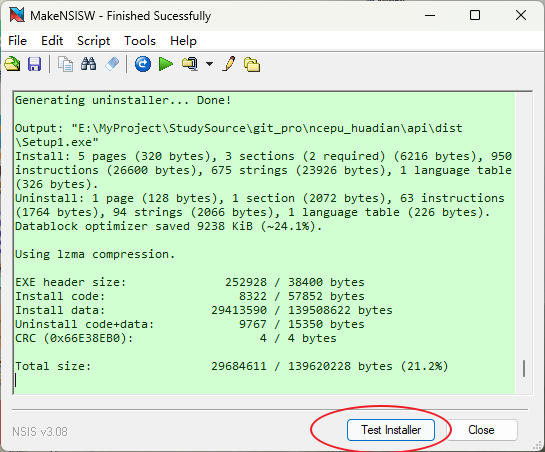Click the 'Total size:' line
Screen dimensions: 545x452
click(x=232, y=366)
